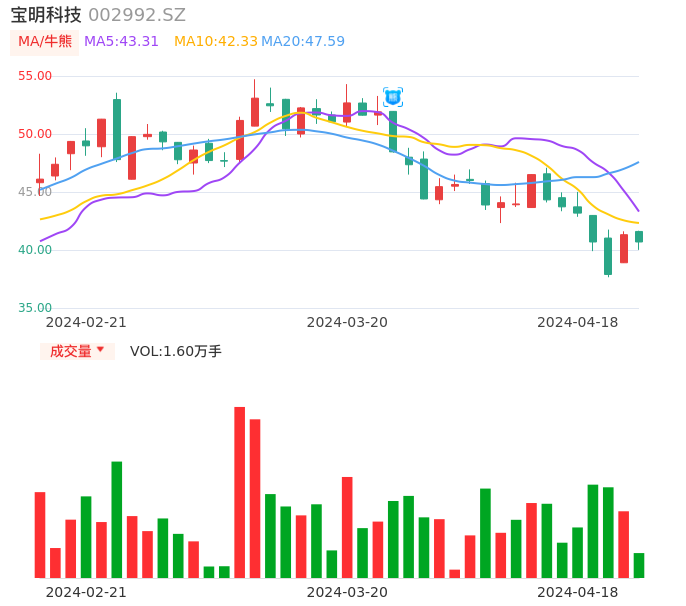Click the MA/牛熊 indicator button
The image size is (686, 606).
(x=45, y=42)
